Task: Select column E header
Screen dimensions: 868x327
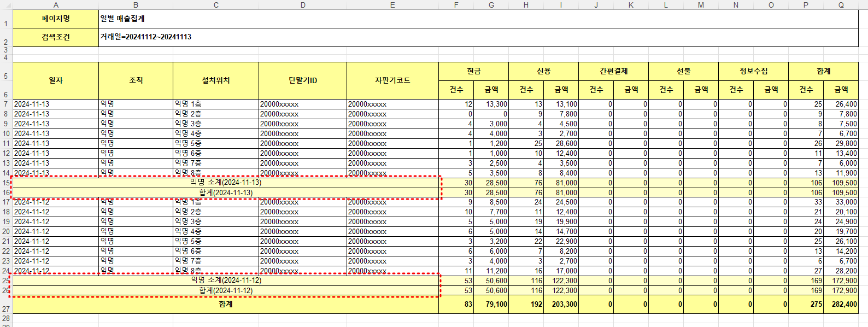Action: click(x=392, y=5)
